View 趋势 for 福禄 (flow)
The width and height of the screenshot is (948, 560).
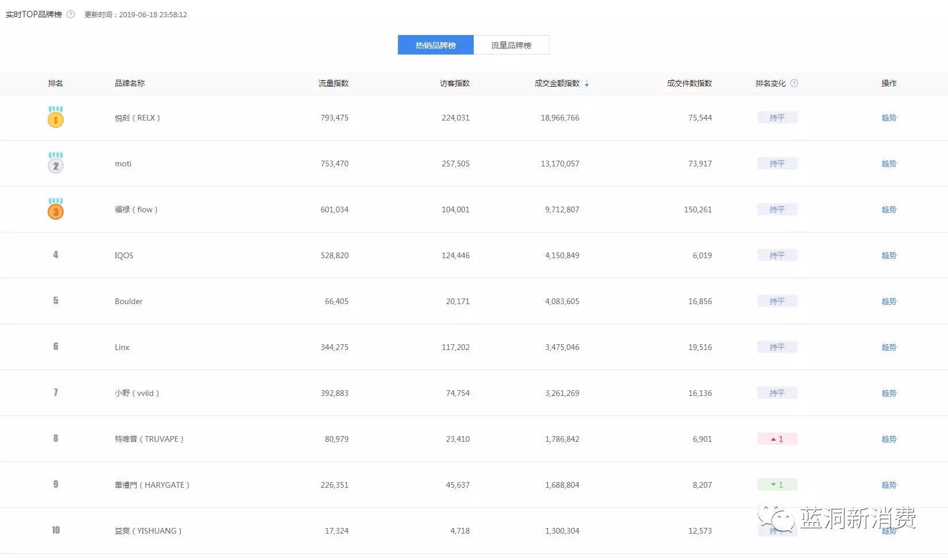(889, 209)
